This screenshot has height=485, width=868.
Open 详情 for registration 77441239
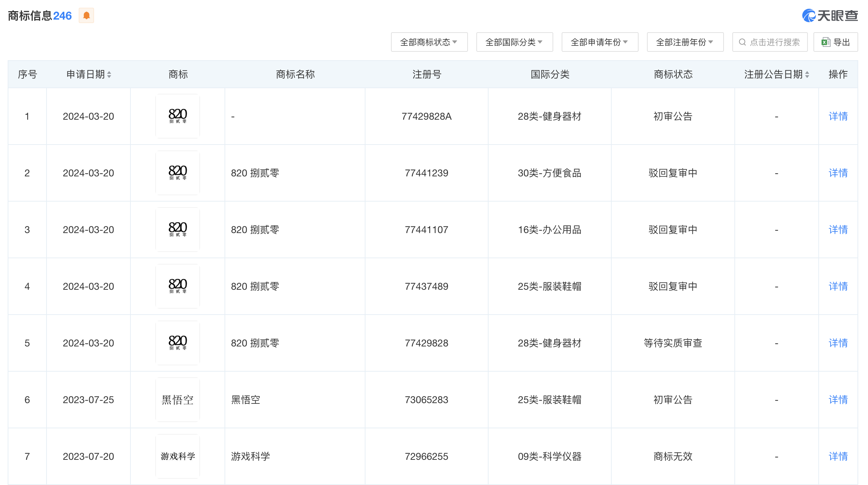(x=838, y=173)
